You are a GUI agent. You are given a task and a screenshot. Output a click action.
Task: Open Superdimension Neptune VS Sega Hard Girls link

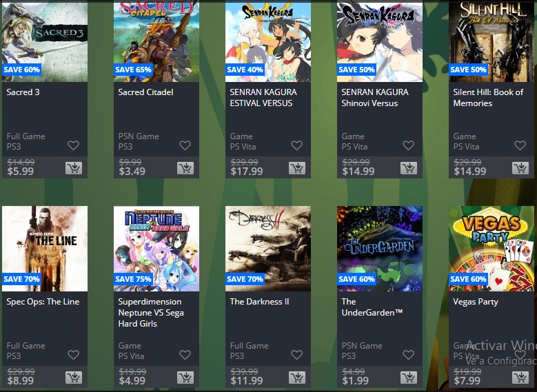click(151, 313)
